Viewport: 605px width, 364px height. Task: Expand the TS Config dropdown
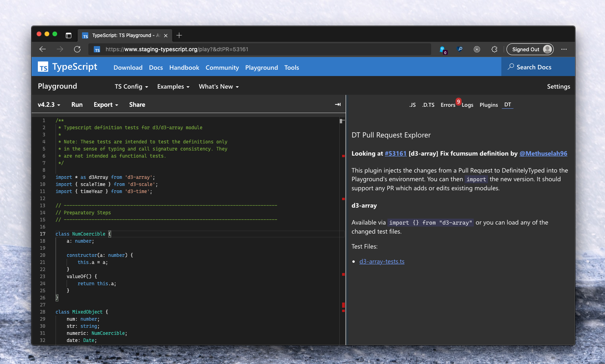click(x=131, y=87)
